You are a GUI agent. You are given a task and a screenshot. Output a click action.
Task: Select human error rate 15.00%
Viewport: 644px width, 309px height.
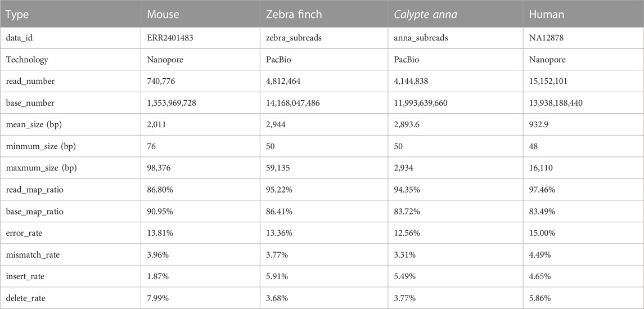point(542,234)
